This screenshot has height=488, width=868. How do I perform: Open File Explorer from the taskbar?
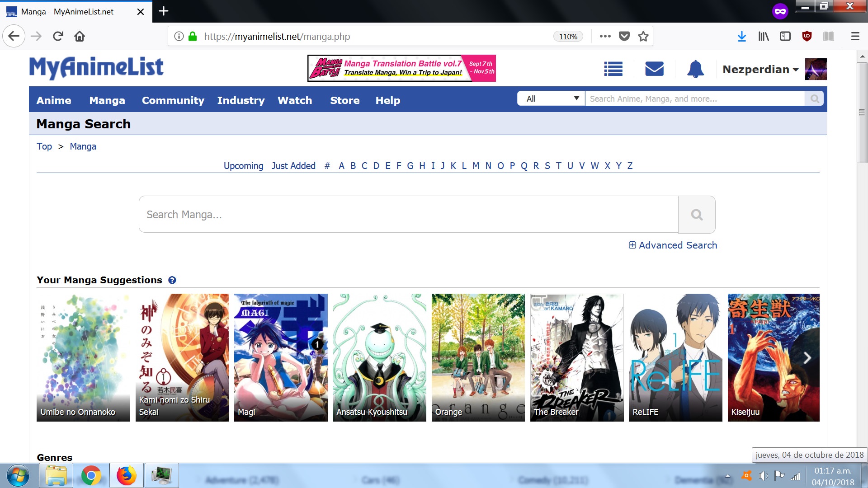click(x=56, y=476)
